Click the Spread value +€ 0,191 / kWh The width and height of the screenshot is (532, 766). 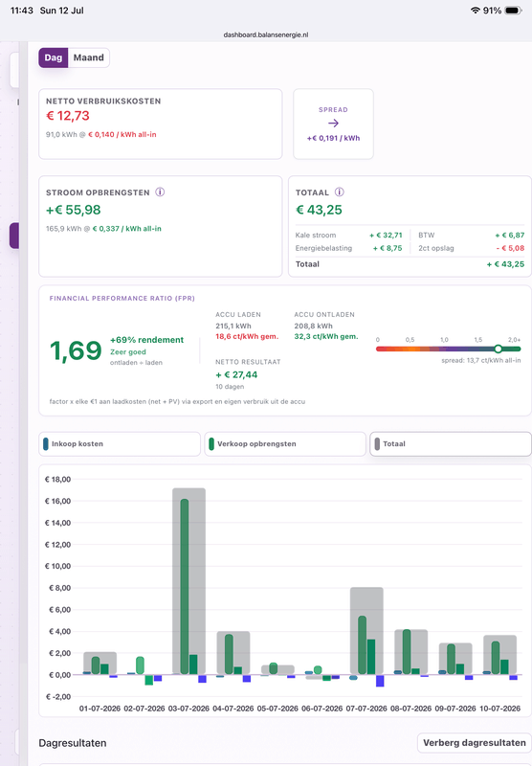(333, 138)
